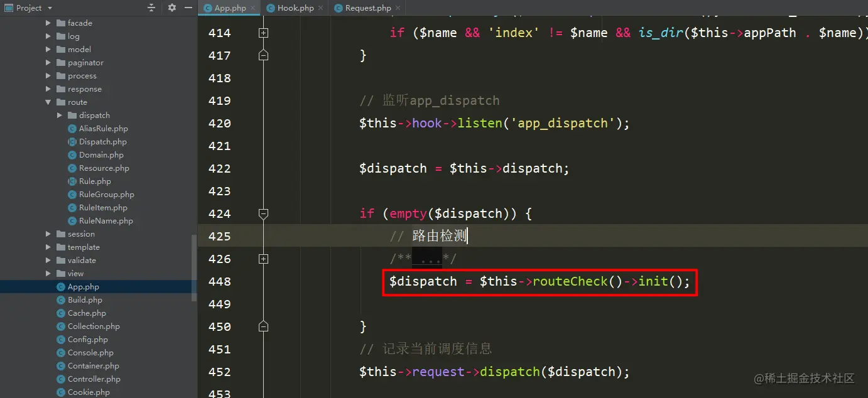Click the Collection.php class icon
The image size is (868, 398).
[x=61, y=326]
